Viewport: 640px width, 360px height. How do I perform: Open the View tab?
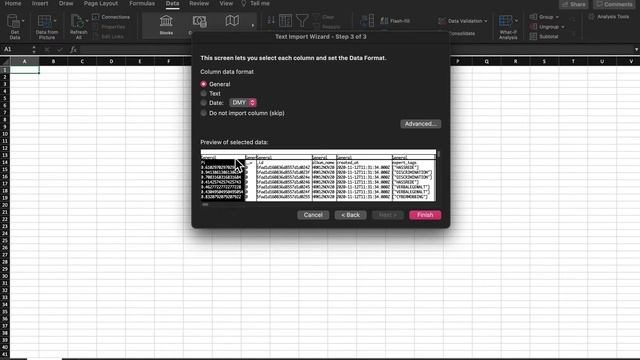(226, 3)
